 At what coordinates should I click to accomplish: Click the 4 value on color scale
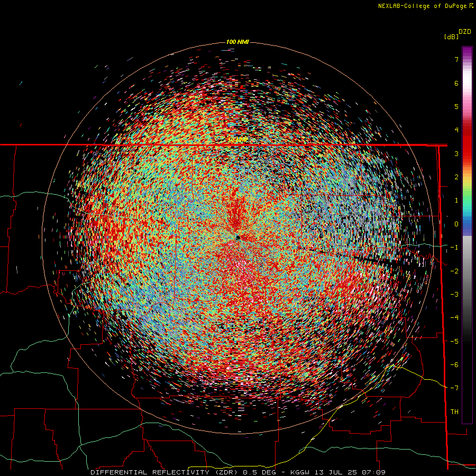coord(456,130)
